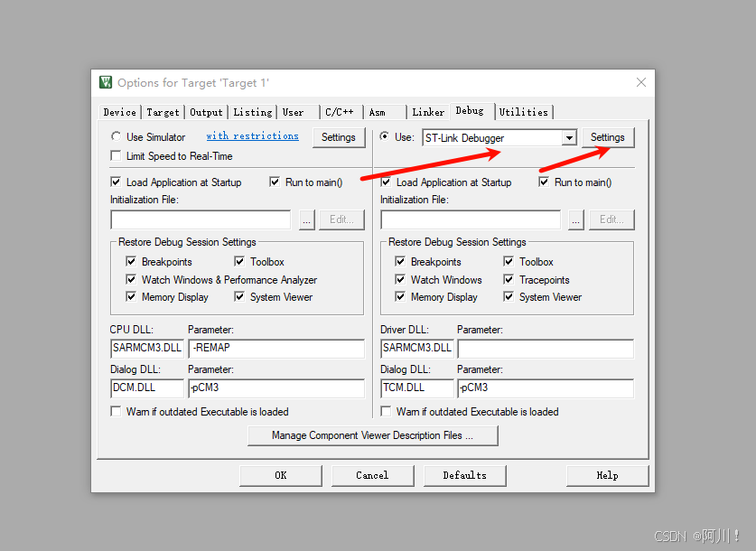Open the C/C++ tab
This screenshot has width=756, height=551.
click(x=341, y=112)
